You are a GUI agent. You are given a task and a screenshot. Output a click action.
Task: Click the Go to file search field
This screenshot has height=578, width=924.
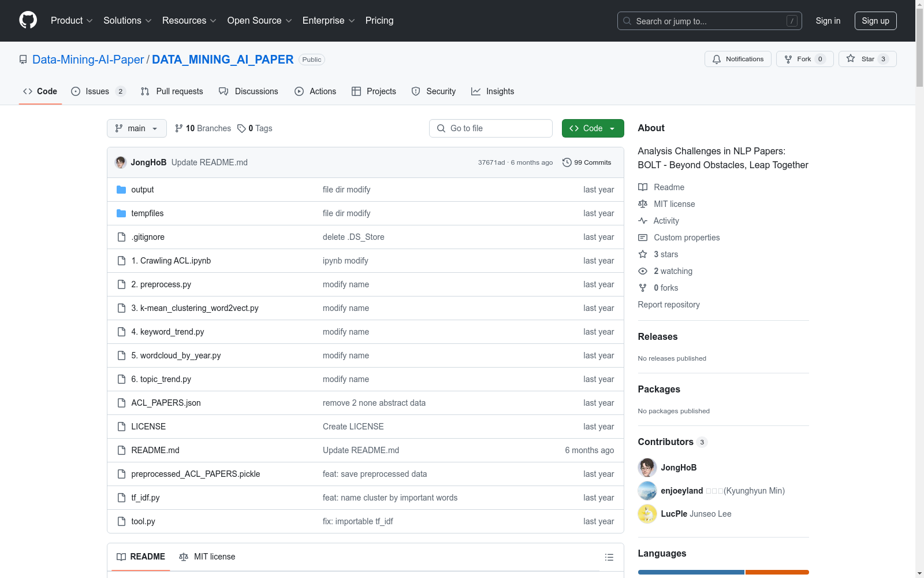click(491, 128)
